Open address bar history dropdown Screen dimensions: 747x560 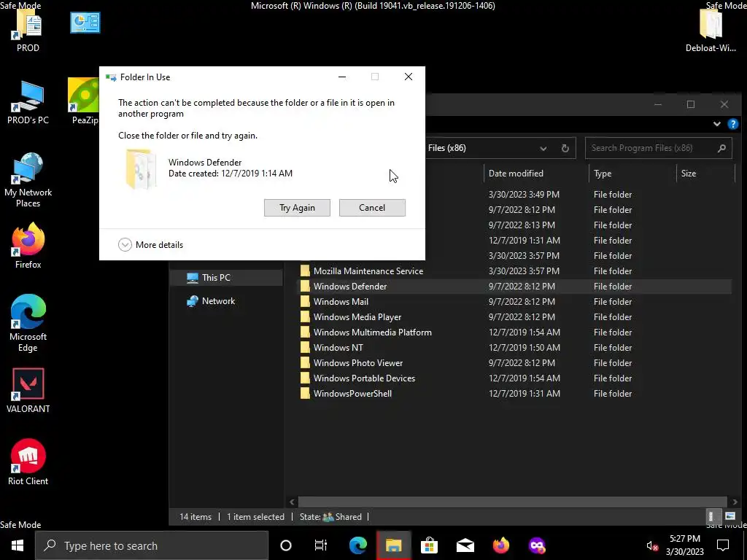[543, 148]
